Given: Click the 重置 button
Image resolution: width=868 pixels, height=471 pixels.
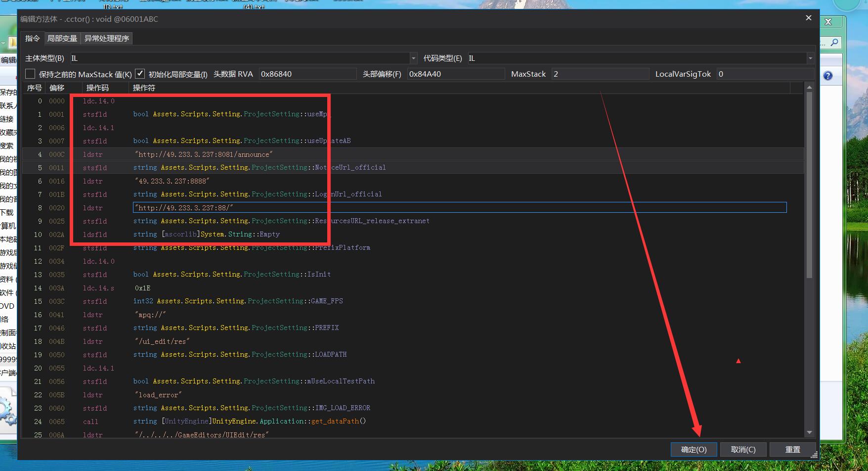Looking at the screenshot, I should point(792,449).
